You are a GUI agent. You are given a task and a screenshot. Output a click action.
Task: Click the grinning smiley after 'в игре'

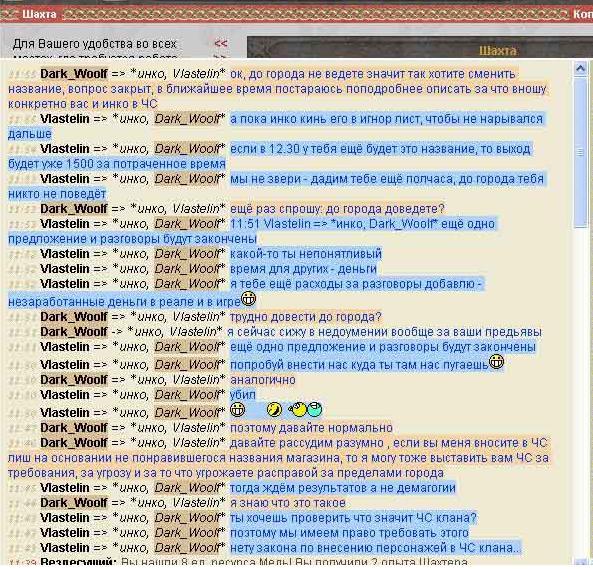248,299
